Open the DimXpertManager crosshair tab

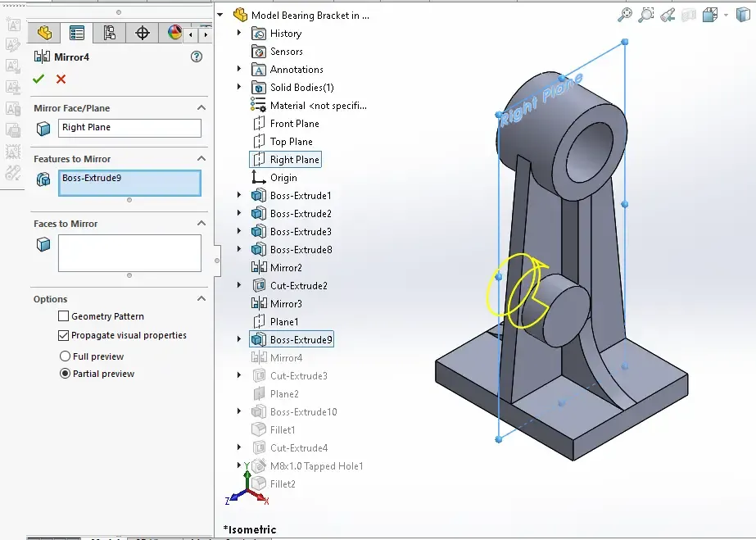pos(143,33)
